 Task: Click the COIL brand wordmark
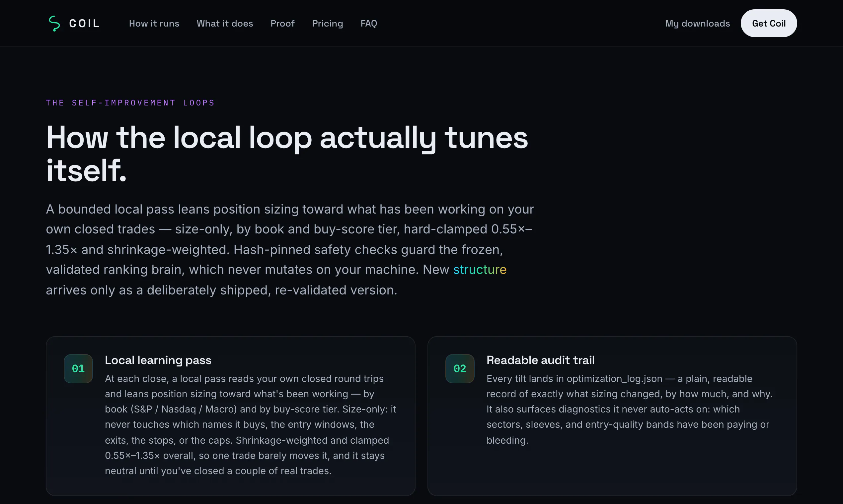pos(84,24)
